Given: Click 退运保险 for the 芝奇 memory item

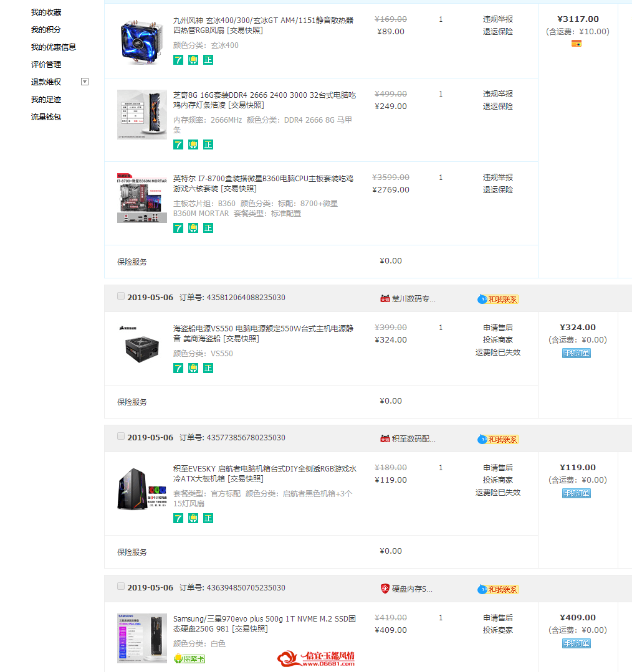Looking at the screenshot, I should (x=498, y=106).
